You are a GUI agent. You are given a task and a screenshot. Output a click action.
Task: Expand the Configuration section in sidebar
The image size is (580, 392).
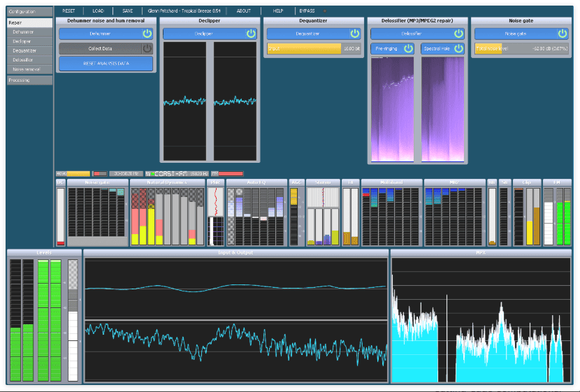click(x=29, y=11)
